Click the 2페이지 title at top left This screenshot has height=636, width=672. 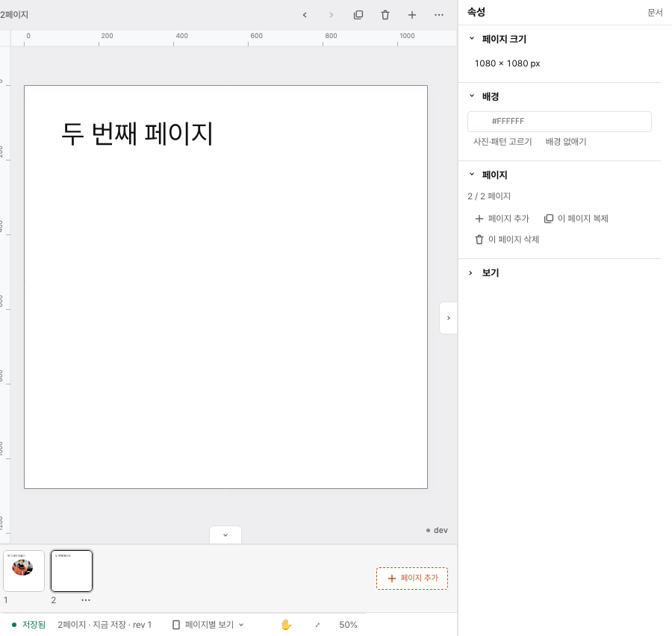pyautogui.click(x=14, y=15)
